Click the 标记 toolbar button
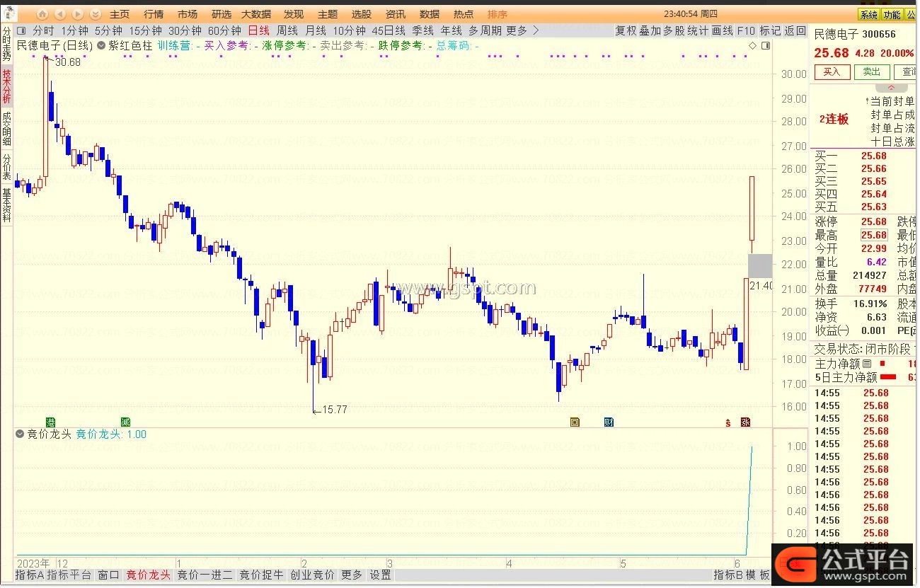This screenshot has height=588, width=920. pos(770,30)
